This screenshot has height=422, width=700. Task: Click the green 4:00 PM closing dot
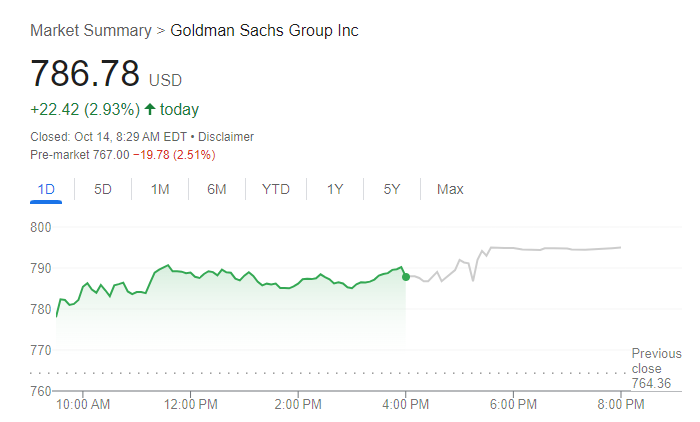point(406,276)
